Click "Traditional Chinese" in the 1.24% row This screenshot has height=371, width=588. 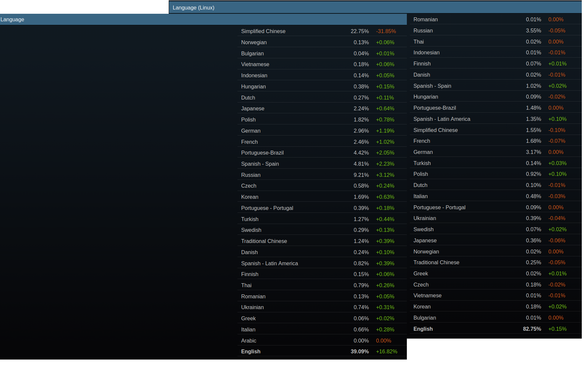pos(264,241)
